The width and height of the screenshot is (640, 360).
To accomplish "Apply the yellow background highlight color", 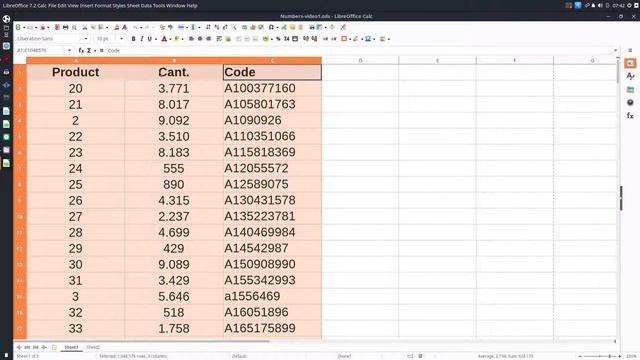I will (x=176, y=39).
